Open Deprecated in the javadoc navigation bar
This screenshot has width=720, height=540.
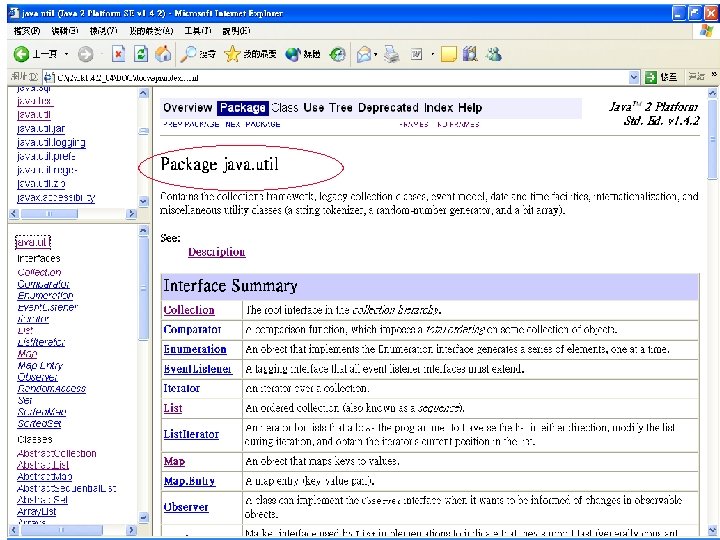pos(388,107)
